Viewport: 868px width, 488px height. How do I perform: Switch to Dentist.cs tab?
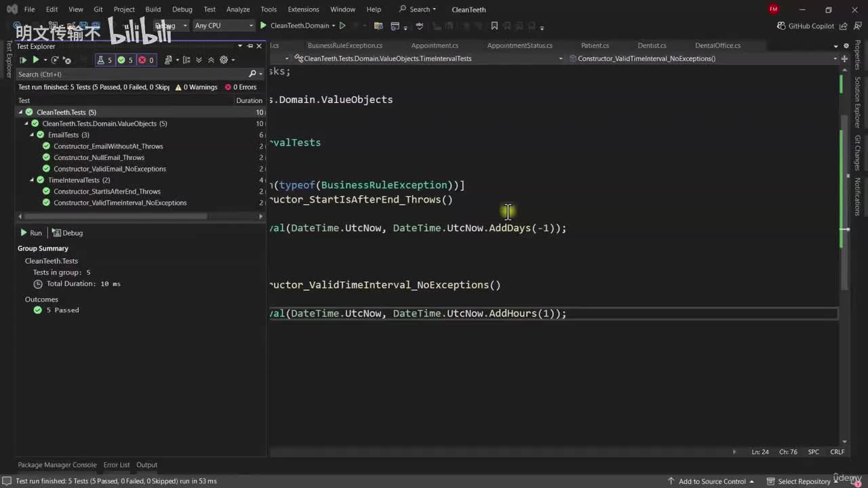tap(652, 45)
